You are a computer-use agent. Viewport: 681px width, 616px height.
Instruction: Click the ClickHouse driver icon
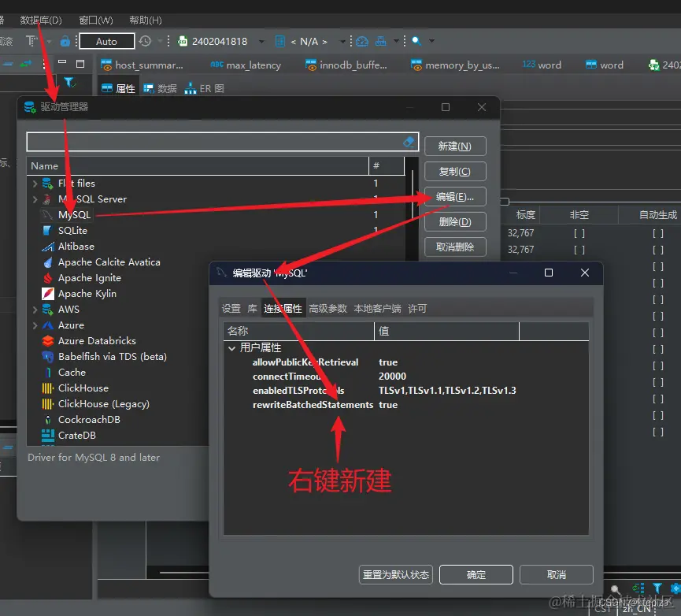pyautogui.click(x=48, y=388)
